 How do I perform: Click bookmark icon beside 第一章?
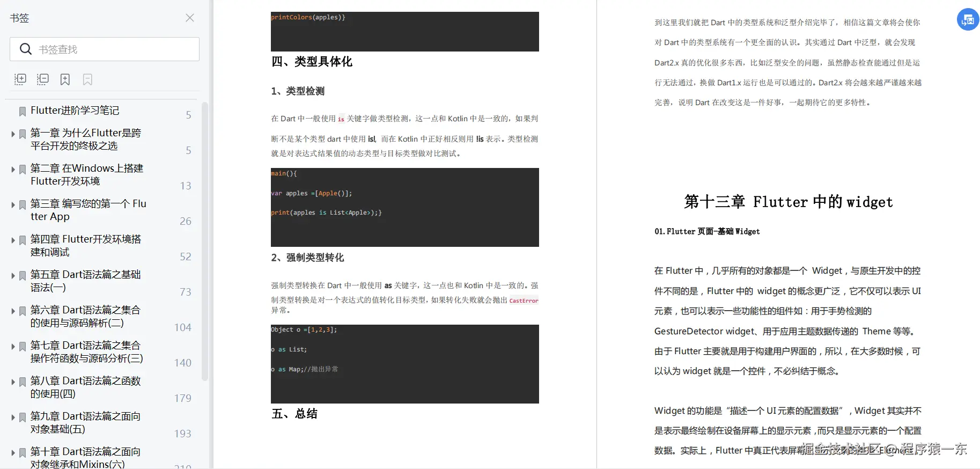[x=23, y=134]
